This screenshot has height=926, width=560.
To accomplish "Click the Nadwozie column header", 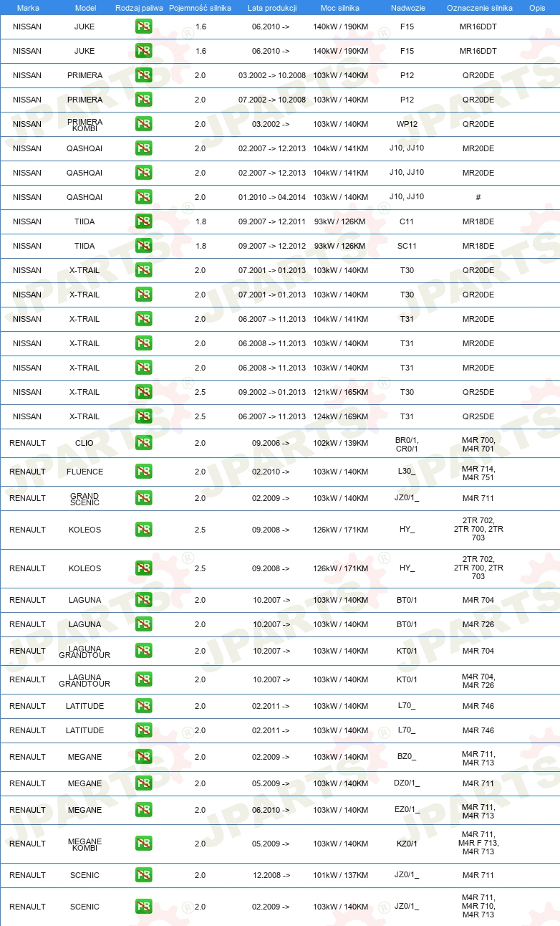I will 408,7.
